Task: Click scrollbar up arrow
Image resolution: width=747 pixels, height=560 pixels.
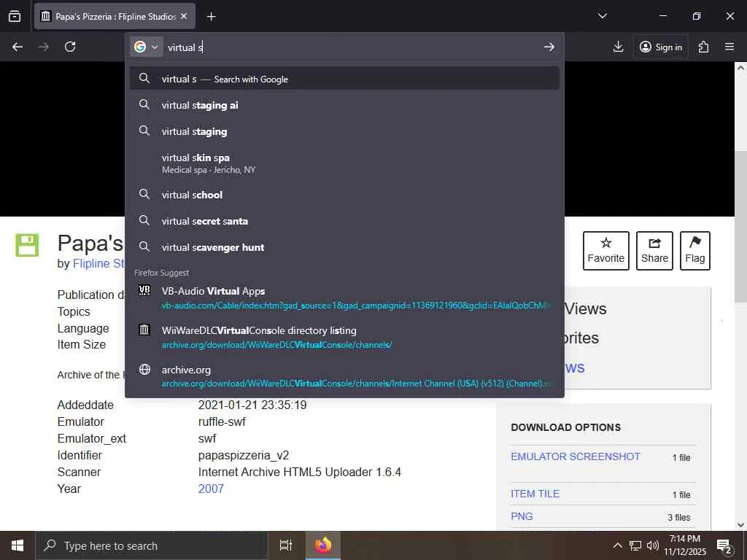Action: pyautogui.click(x=740, y=67)
